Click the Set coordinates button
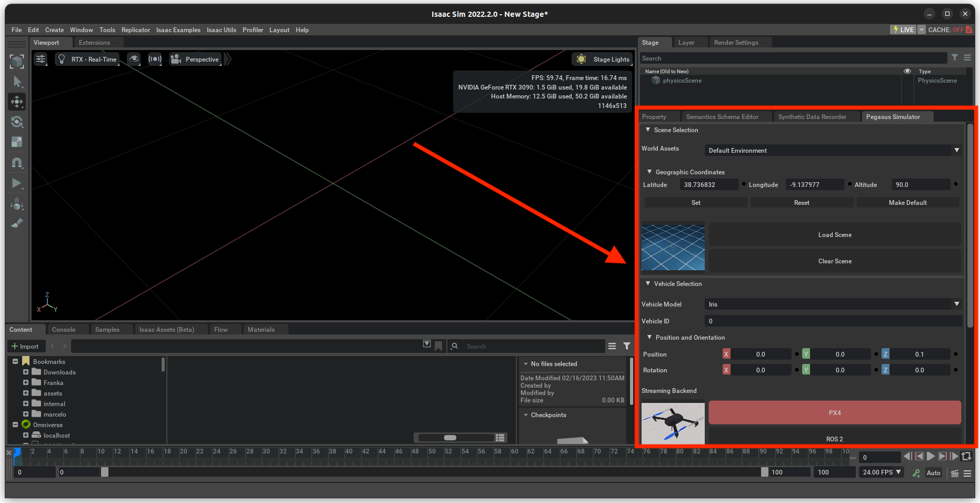The height and width of the screenshot is (503, 980). (696, 203)
